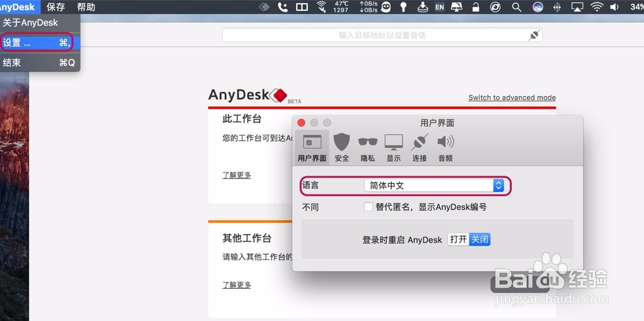
Task: Click the connect plug icon in address bar
Action: 535,35
